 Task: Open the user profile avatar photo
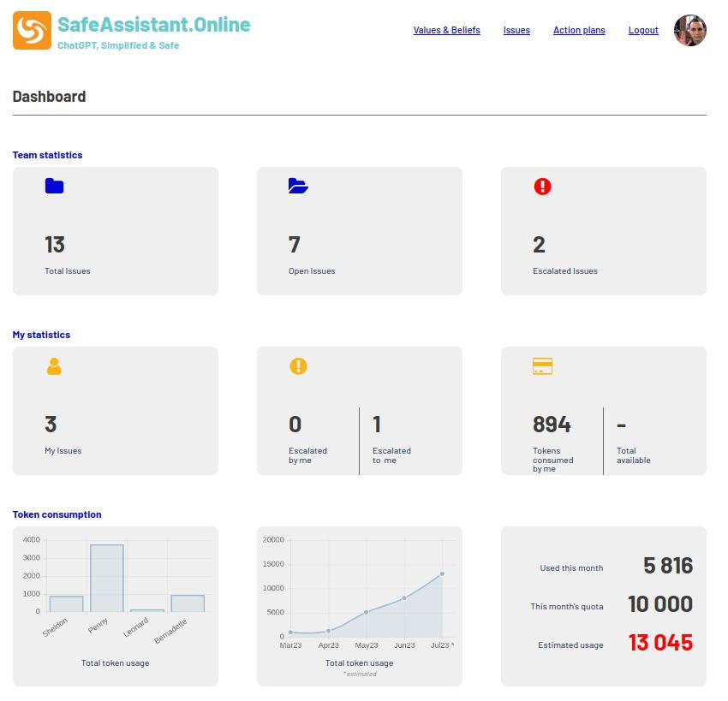coord(689,31)
